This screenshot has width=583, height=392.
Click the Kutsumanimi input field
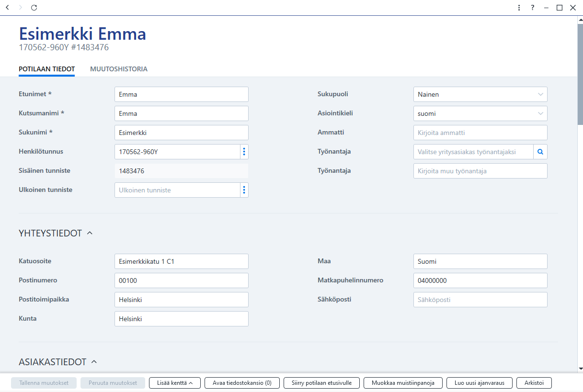click(182, 113)
